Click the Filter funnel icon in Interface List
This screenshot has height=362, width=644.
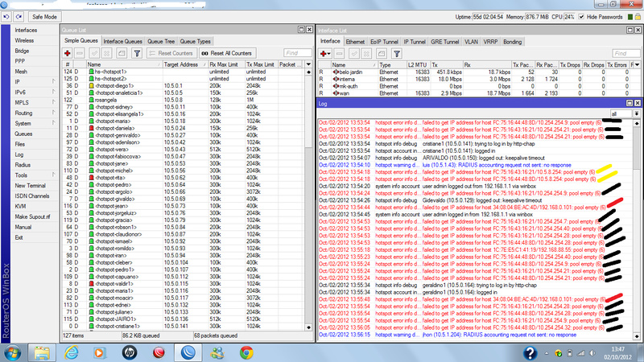pos(396,52)
